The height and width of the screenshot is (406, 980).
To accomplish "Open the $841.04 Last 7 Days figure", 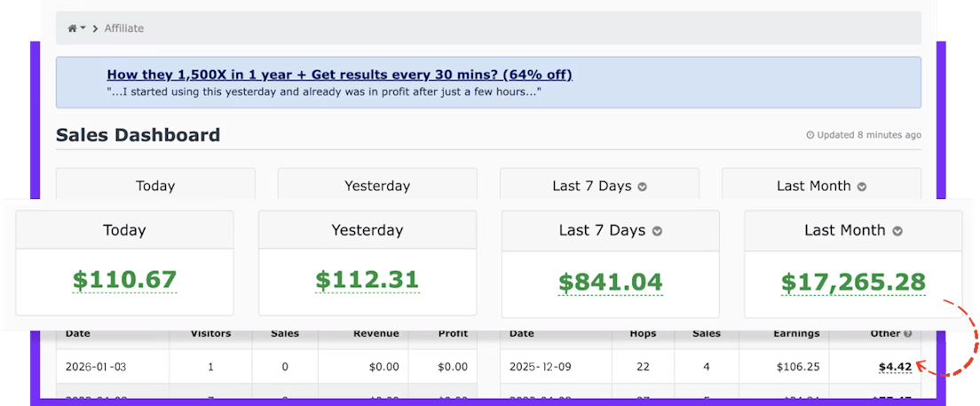I will tap(610, 283).
